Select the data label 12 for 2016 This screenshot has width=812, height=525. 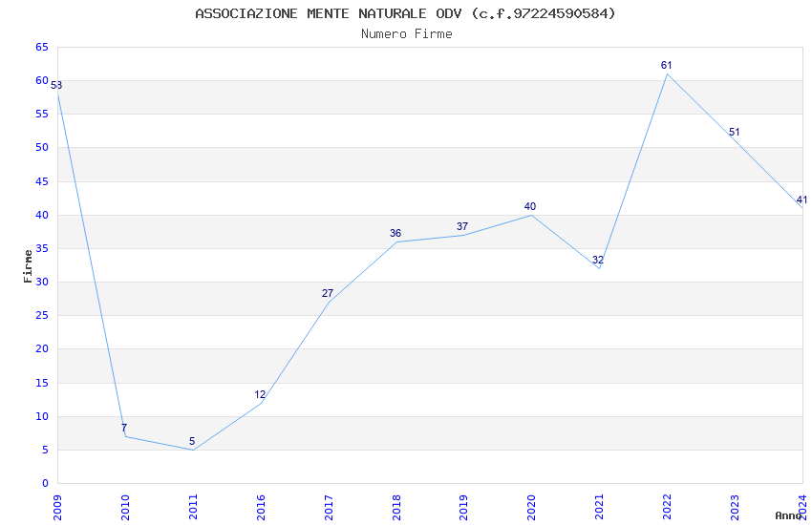point(260,394)
